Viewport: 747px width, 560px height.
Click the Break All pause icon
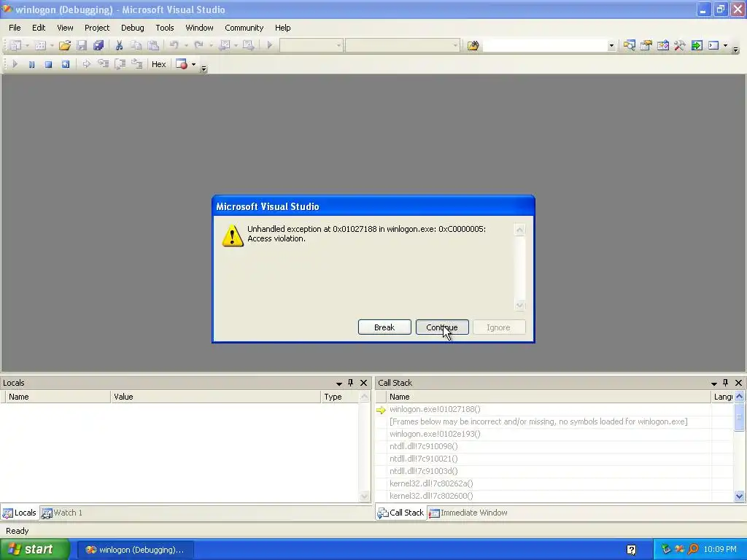coord(31,64)
